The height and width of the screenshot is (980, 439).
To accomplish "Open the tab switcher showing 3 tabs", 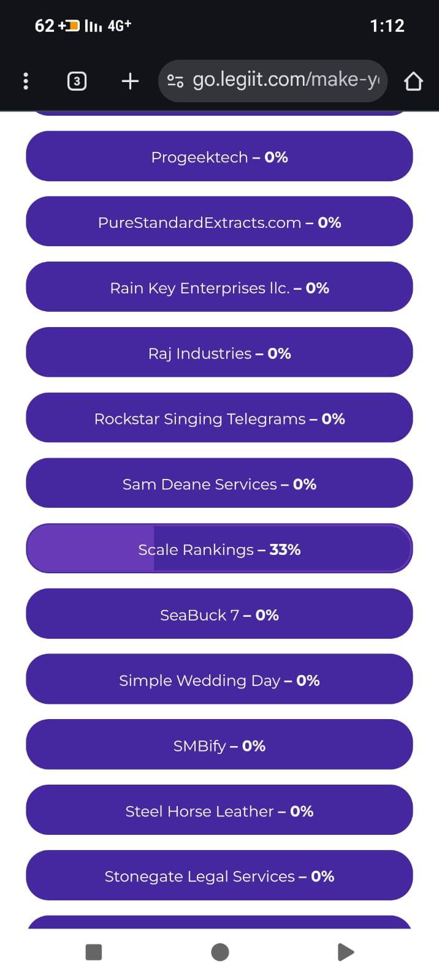I will (x=77, y=81).
